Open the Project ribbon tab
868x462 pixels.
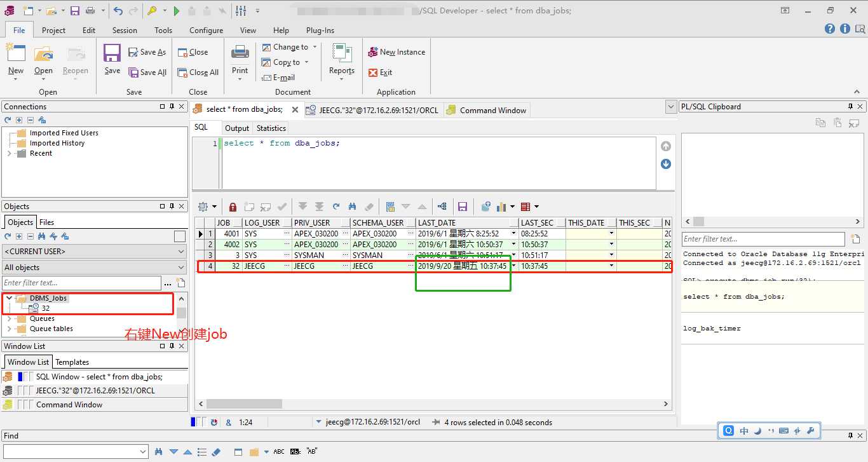pos(53,30)
